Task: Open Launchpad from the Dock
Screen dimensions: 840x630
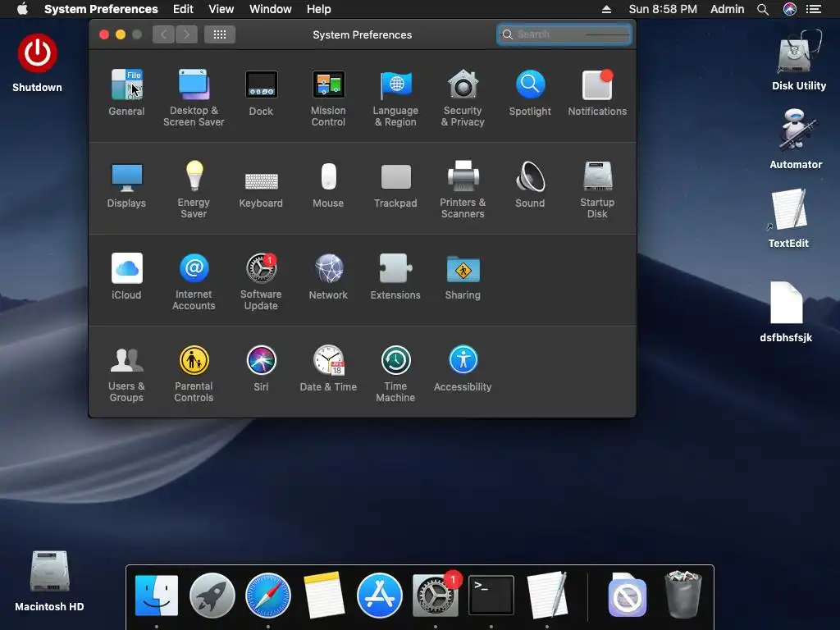Action: 212,596
